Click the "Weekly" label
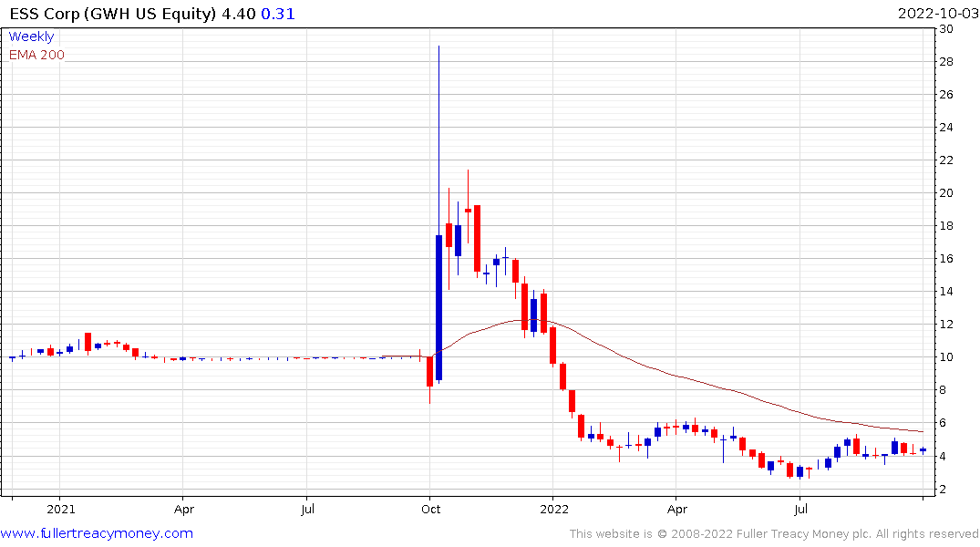The image size is (980, 547). [x=31, y=36]
